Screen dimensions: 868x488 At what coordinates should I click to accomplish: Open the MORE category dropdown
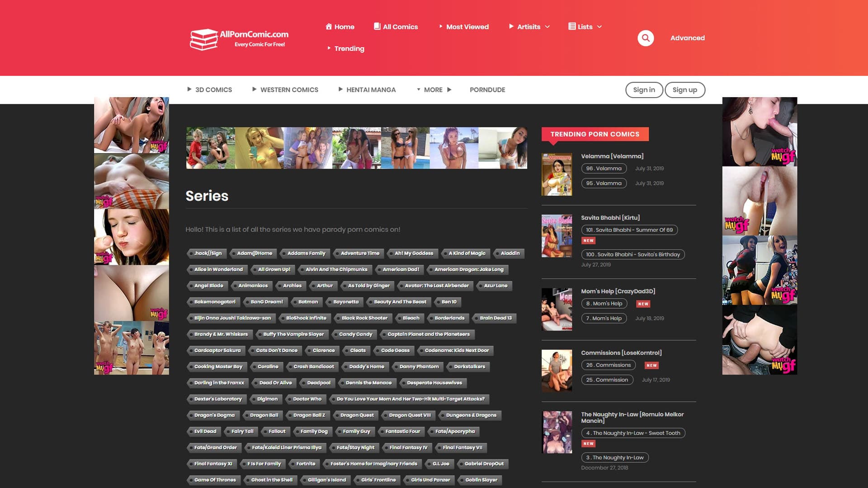tap(433, 89)
